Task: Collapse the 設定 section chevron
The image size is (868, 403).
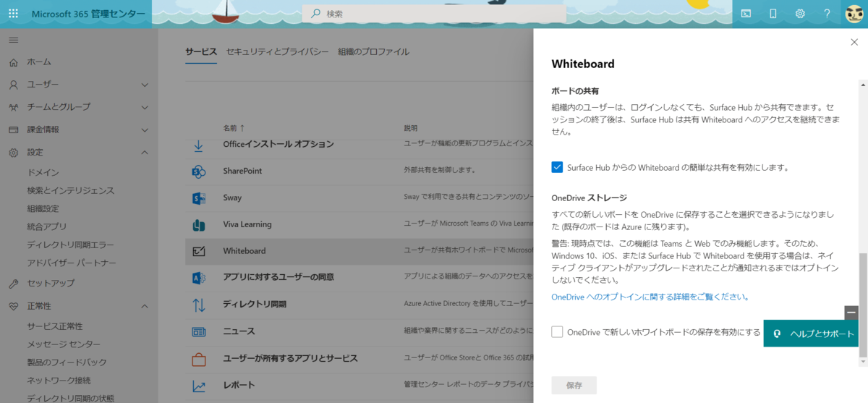Action: pyautogui.click(x=145, y=153)
